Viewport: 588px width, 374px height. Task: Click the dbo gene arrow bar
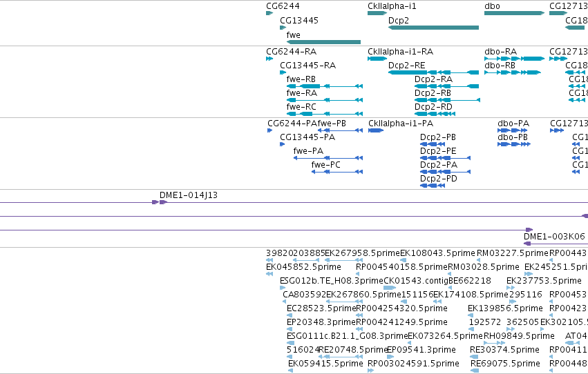pyautogui.click(x=515, y=13)
